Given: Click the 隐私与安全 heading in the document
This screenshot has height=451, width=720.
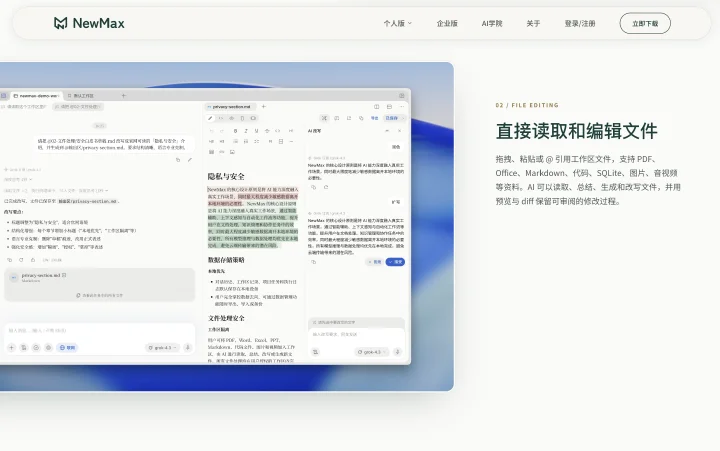Looking at the screenshot, I should pos(226,177).
